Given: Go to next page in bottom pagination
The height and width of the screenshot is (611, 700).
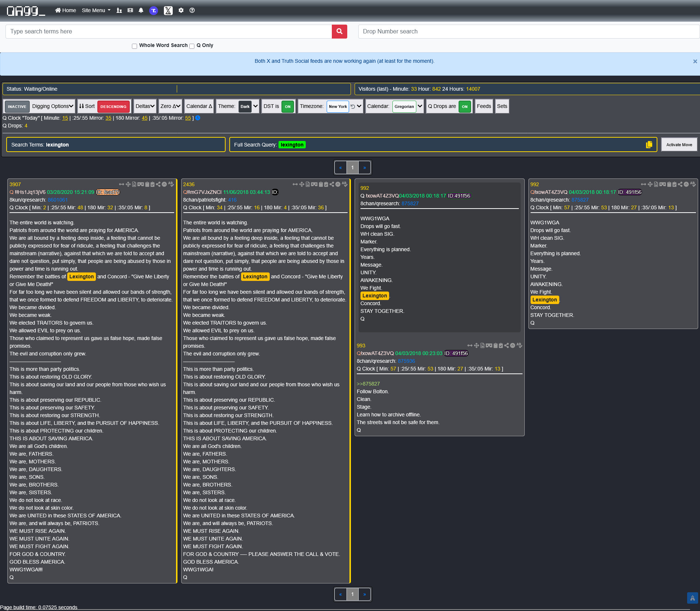Looking at the screenshot, I should pyautogui.click(x=365, y=594).
